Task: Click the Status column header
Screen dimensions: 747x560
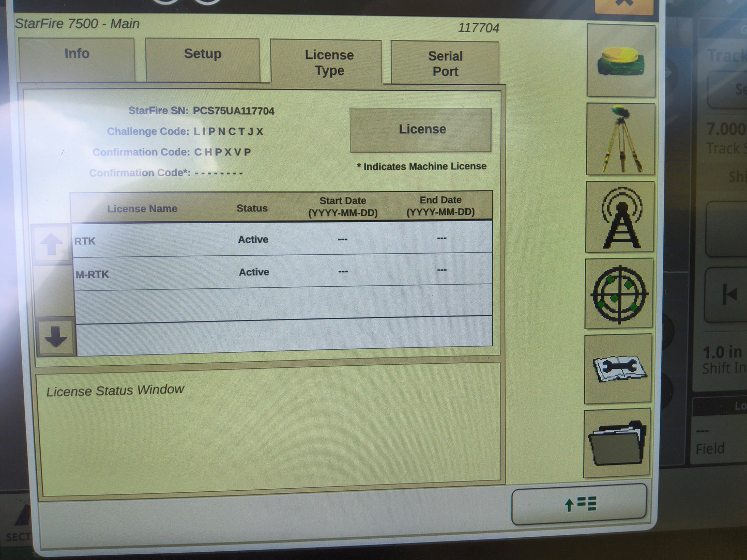Action: (252, 208)
